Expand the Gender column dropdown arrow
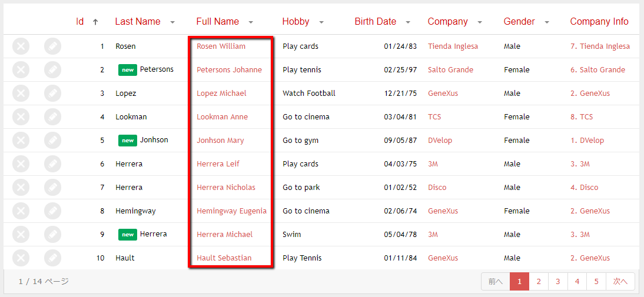The height and width of the screenshot is (297, 644). point(547,22)
